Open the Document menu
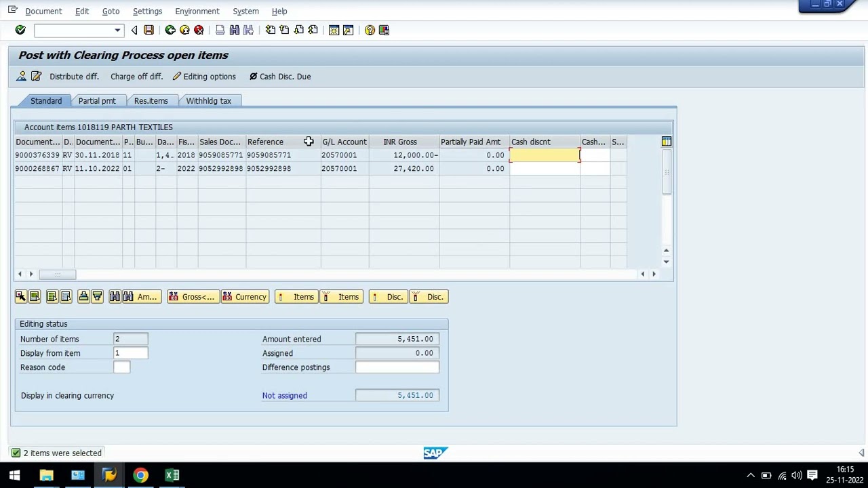 tap(43, 12)
